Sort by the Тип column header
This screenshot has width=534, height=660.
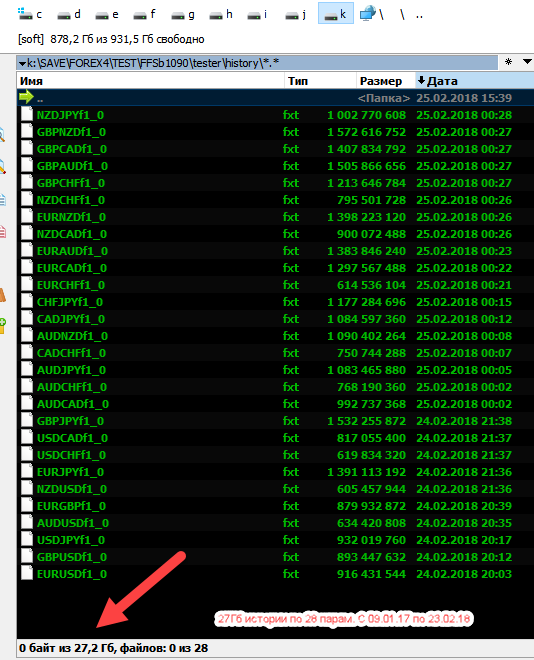tap(320, 81)
